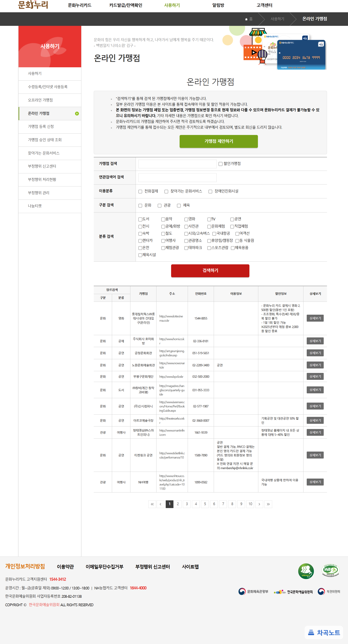Go to next page arrow
The width and height of the screenshot is (348, 644).
[259, 504]
